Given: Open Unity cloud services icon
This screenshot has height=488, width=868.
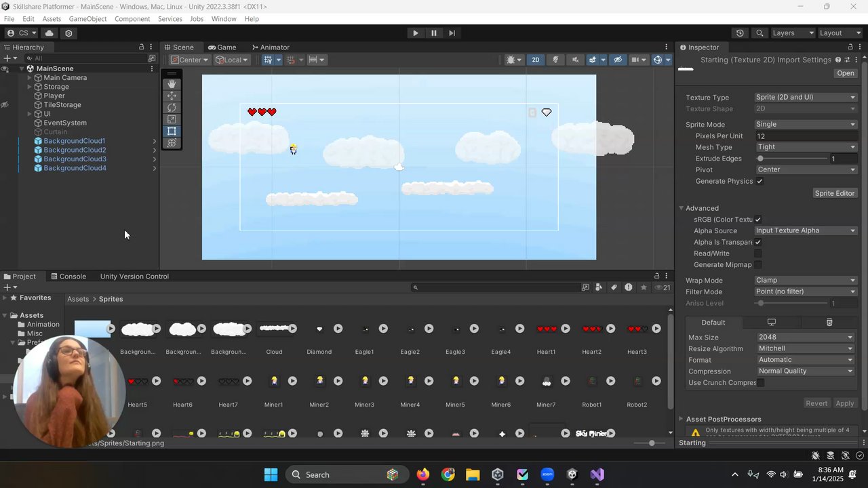Looking at the screenshot, I should [x=50, y=33].
